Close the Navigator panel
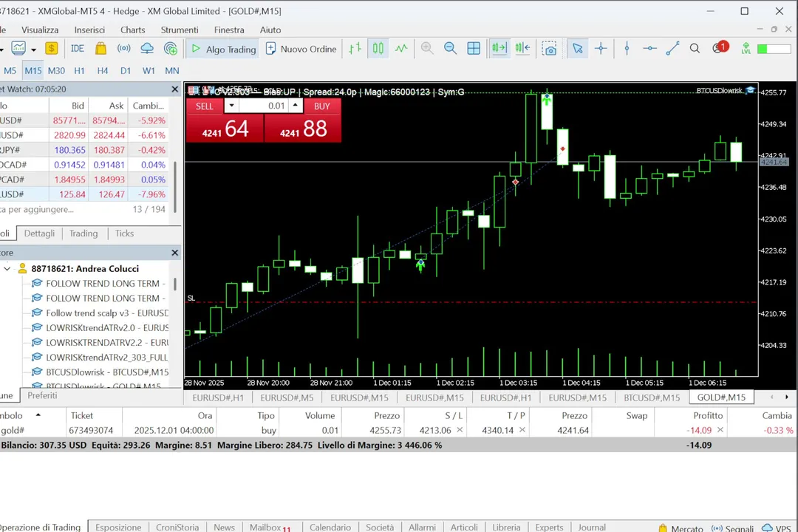798x532 pixels. click(175, 253)
